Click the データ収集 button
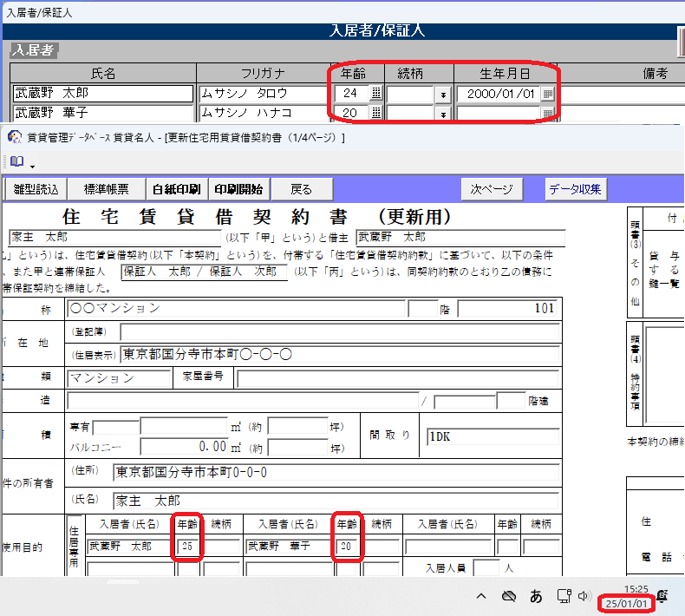The image size is (685, 616). click(576, 189)
